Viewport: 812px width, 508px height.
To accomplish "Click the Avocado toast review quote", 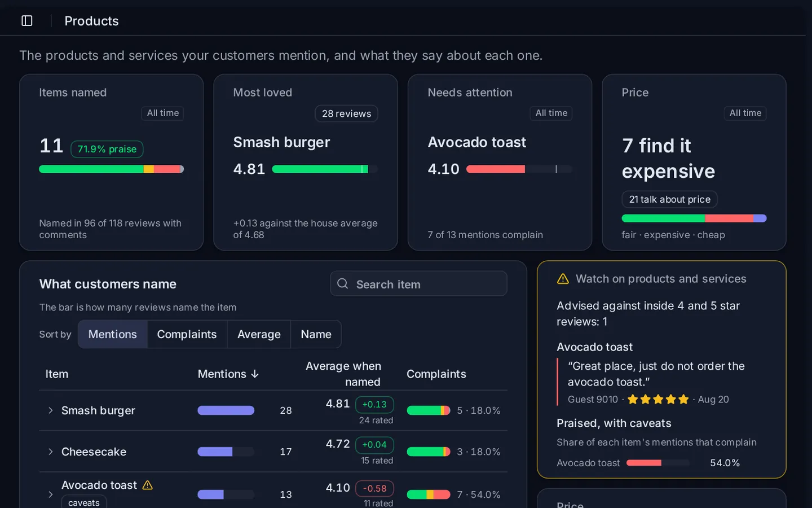I will point(656,374).
